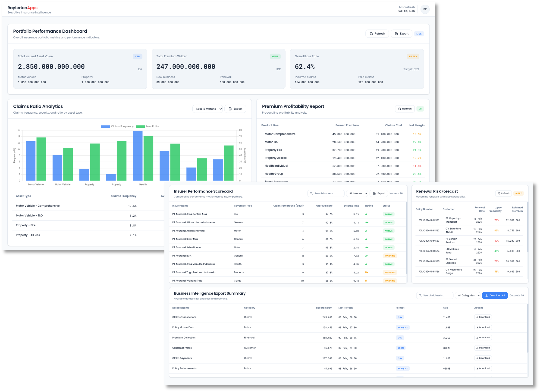Select the Refresh icon in Premium Profitability Report
This screenshot has height=392, width=540.
400,109
